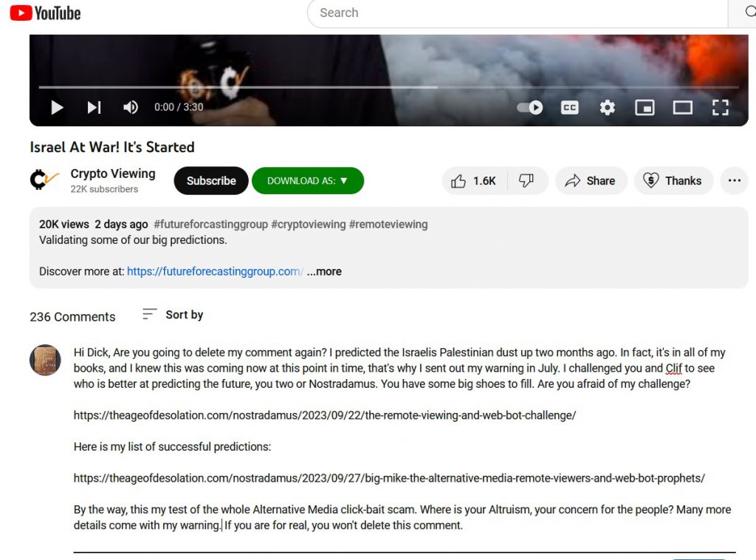Expand the DOWNLOAD AS dropdown
The image size is (756, 560).
point(308,181)
